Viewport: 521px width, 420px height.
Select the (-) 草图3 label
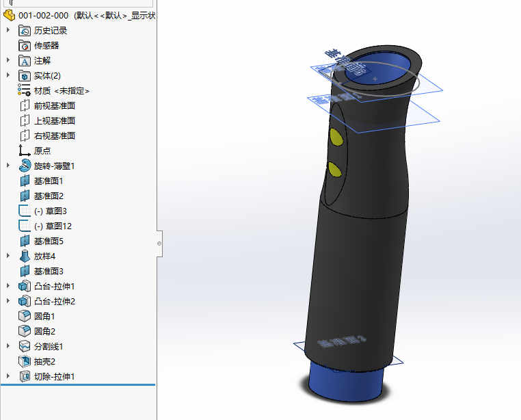pos(50,211)
